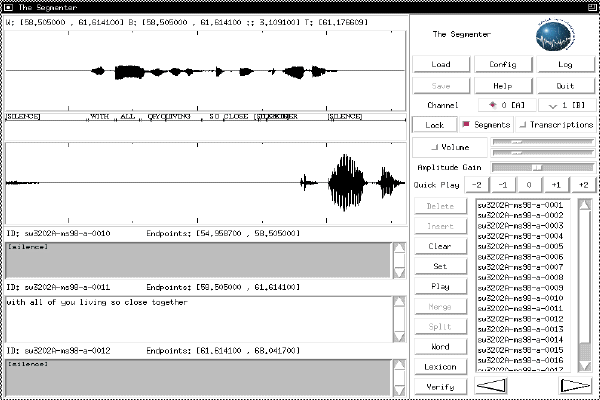
Task: Click the Lock button
Action: coord(435,125)
